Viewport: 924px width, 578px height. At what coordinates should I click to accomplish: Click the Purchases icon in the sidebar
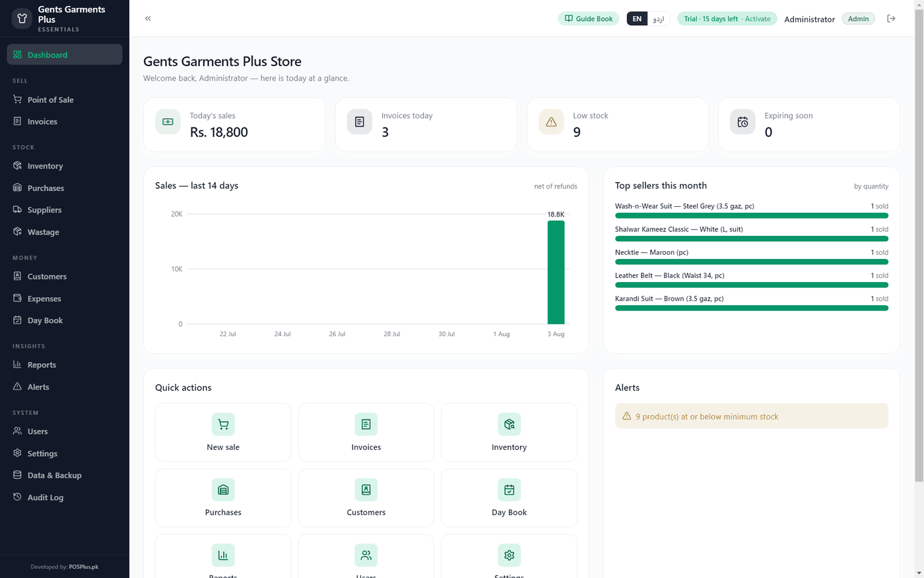(x=17, y=188)
